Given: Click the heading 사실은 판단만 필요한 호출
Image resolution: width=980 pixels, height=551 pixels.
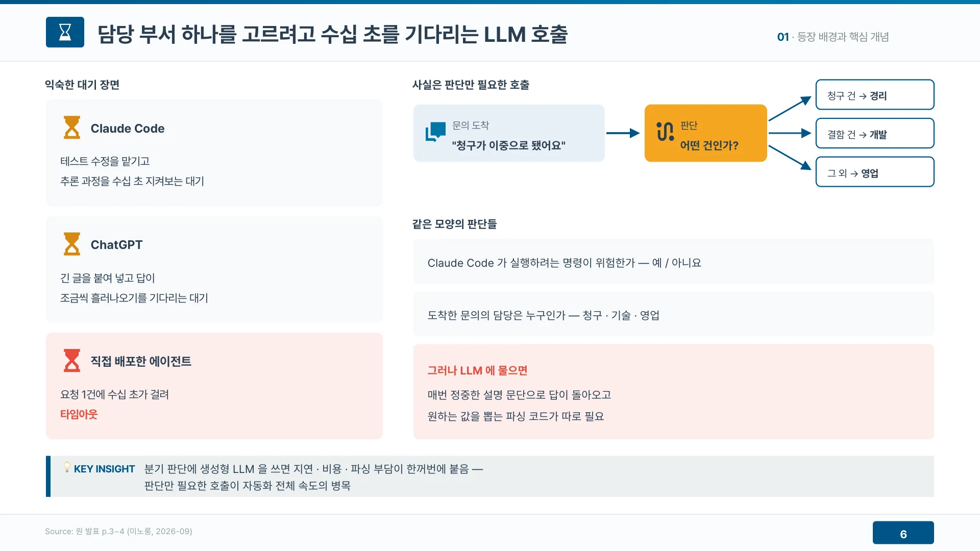Looking at the screenshot, I should coord(471,85).
